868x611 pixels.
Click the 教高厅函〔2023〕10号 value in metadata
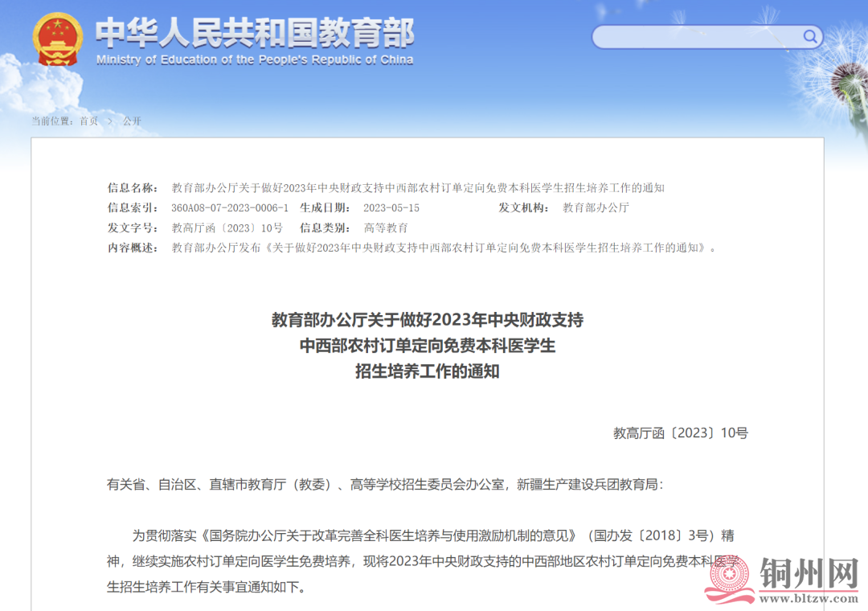point(227,228)
